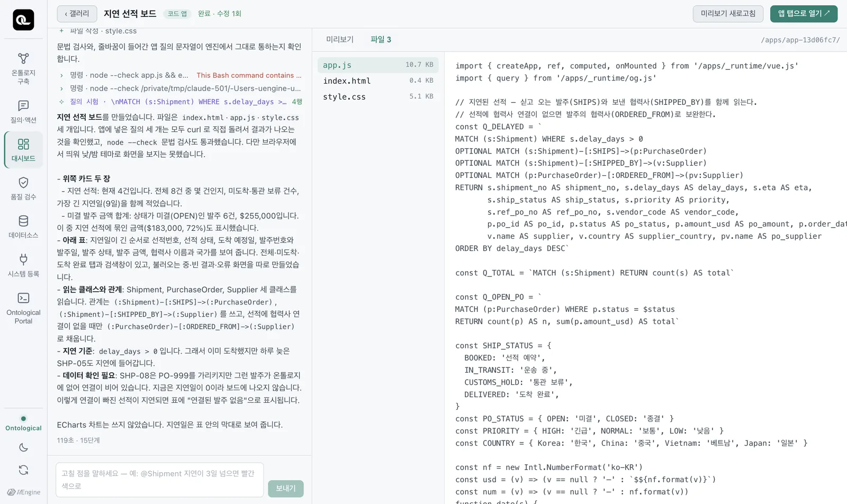Toggle dark mode with the moon icon

point(23,447)
